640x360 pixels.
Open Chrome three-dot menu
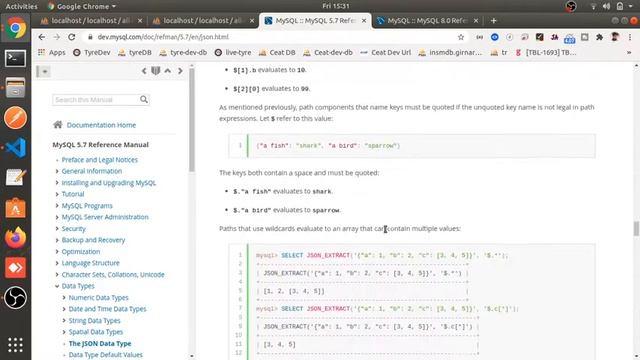pos(630,37)
